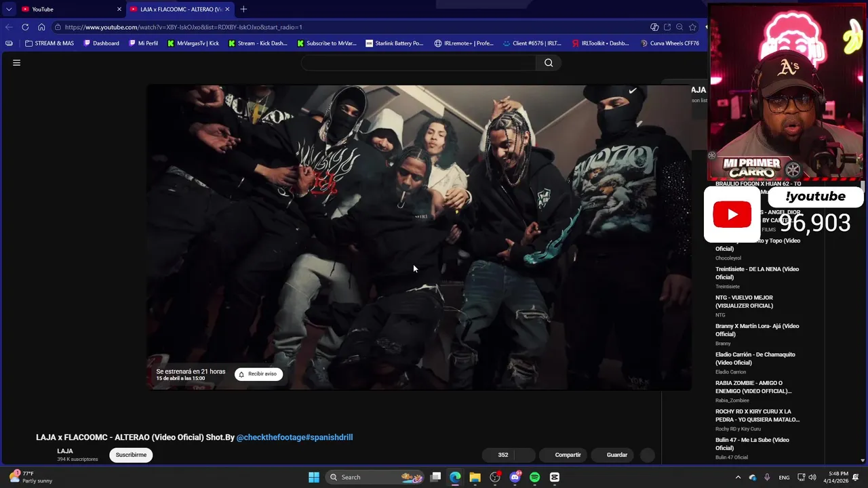Open Discord from the taskbar
This screenshot has width=868, height=488.
tap(515, 477)
